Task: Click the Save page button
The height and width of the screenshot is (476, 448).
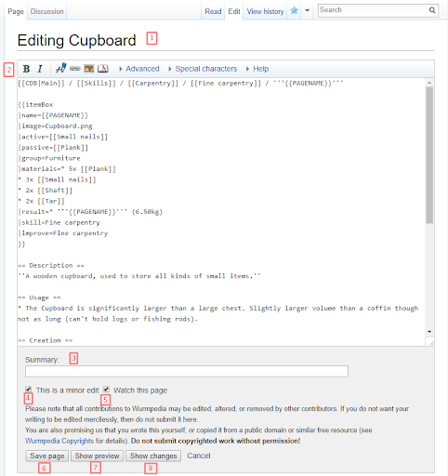Action: pos(47,456)
